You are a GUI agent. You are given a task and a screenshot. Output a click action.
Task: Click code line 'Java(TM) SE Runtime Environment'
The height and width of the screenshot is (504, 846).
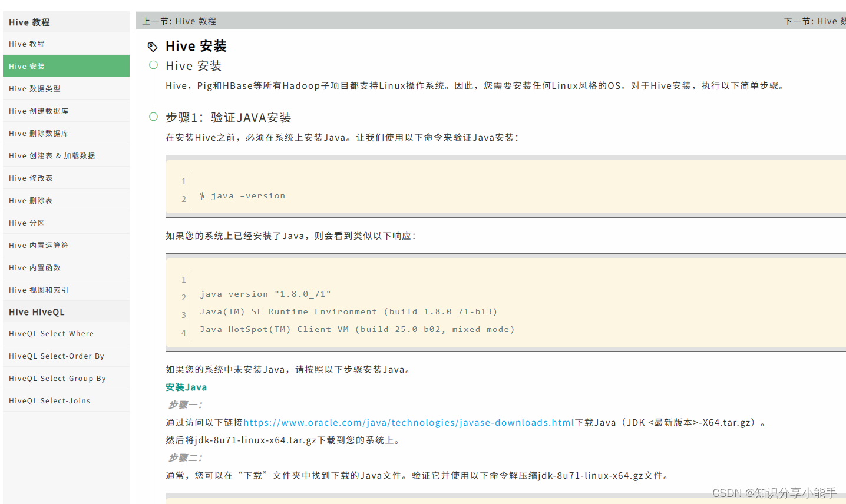tap(348, 311)
